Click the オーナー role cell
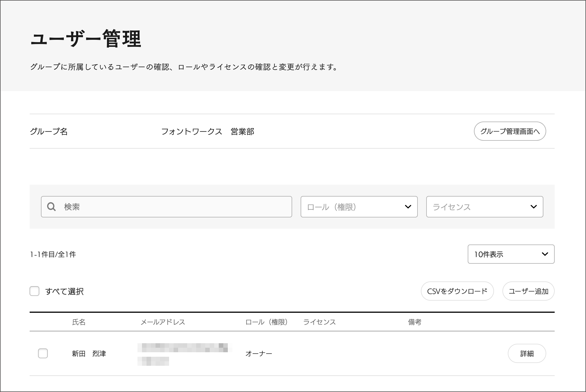This screenshot has width=586, height=392. [x=259, y=354]
